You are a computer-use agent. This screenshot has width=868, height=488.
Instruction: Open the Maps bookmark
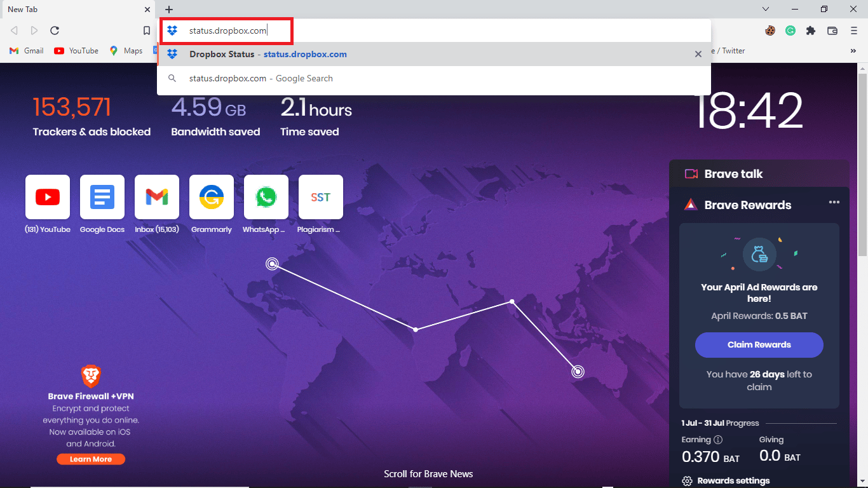coord(126,51)
